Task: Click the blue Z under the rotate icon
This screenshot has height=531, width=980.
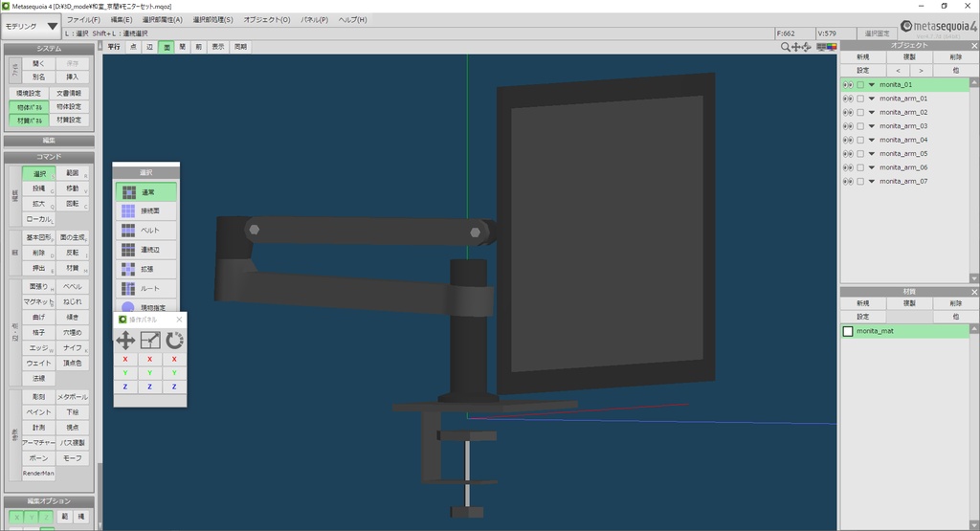Action: [x=174, y=387]
